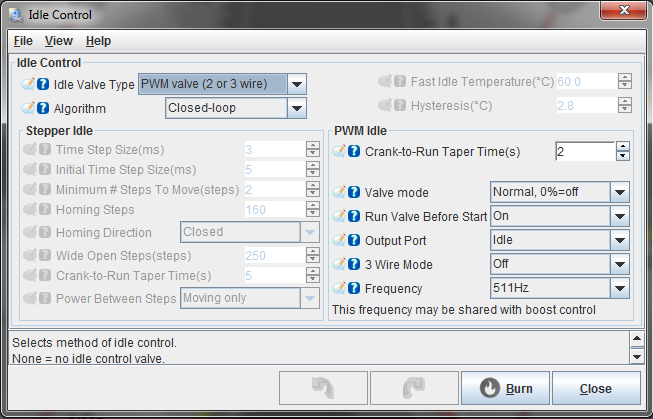Click the undo arrow button

pyautogui.click(x=323, y=388)
